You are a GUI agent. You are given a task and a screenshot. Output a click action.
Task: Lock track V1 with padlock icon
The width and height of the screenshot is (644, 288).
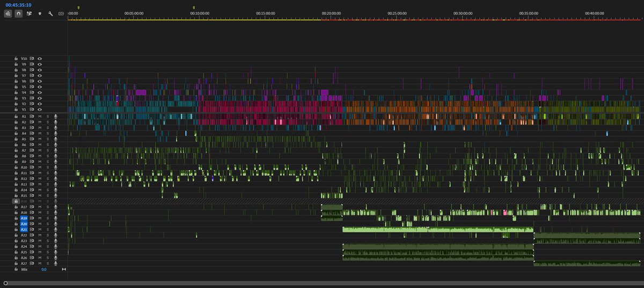click(16, 110)
